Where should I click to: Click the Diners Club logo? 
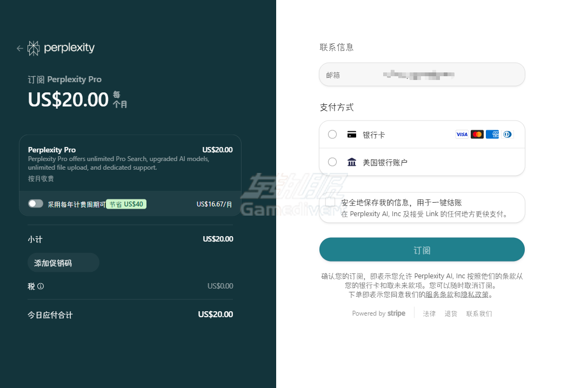507,134
